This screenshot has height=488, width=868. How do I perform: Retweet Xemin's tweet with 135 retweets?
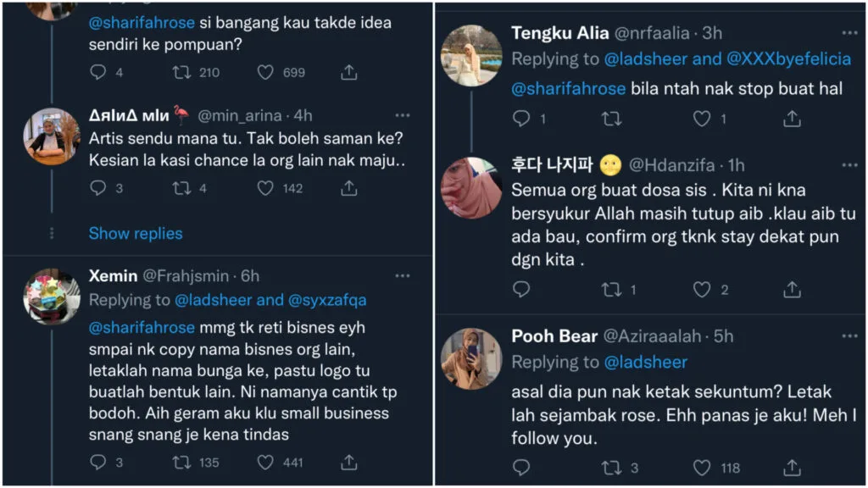click(181, 462)
